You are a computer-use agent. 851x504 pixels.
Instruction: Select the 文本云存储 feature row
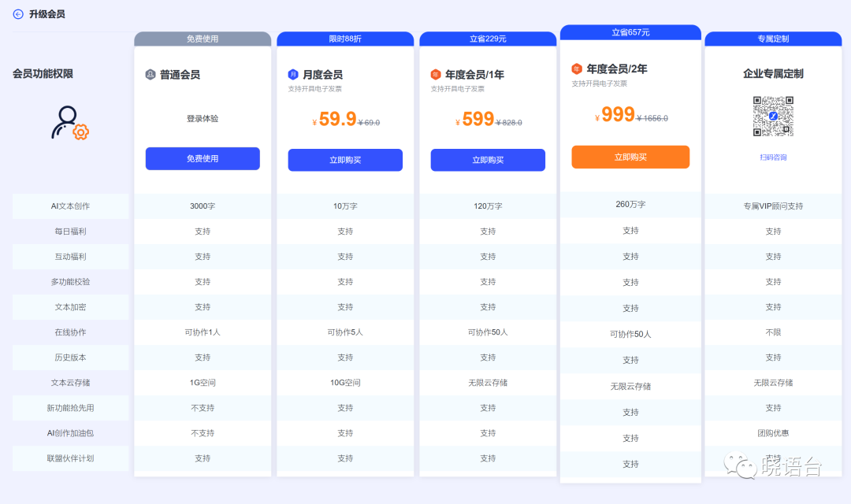tap(70, 382)
